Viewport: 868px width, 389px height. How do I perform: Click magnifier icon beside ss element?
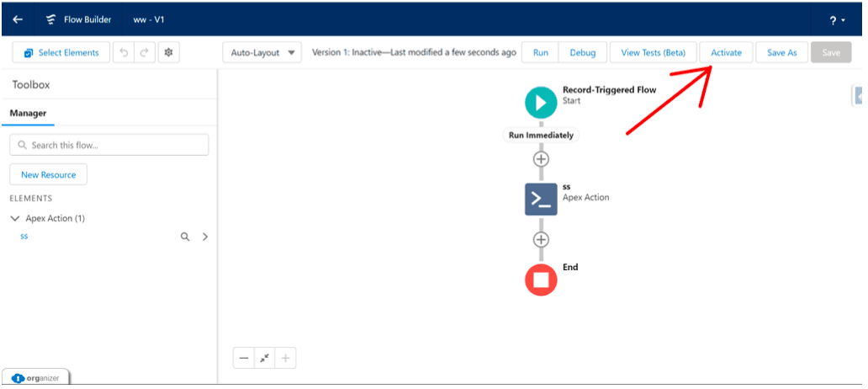coord(185,237)
